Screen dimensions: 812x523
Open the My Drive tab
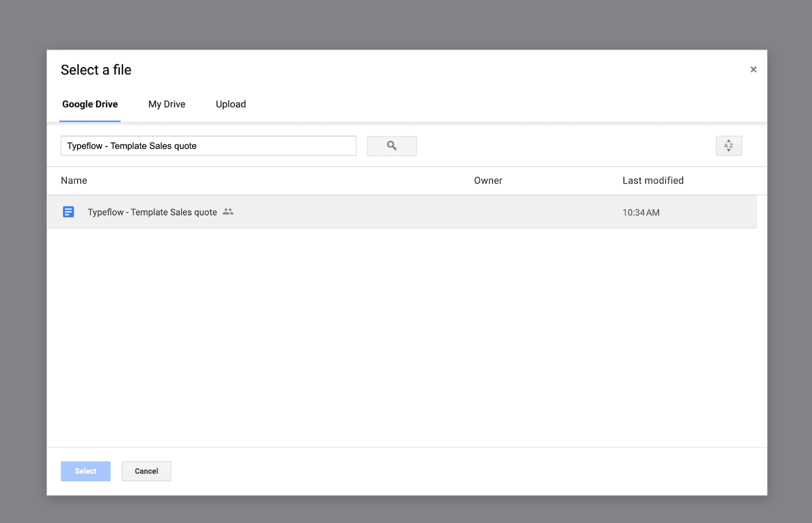point(166,104)
